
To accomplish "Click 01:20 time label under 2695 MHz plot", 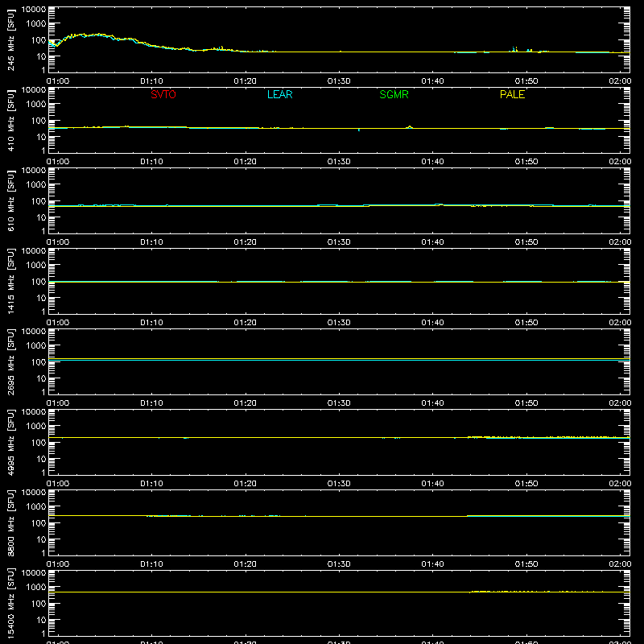I will tap(246, 403).
